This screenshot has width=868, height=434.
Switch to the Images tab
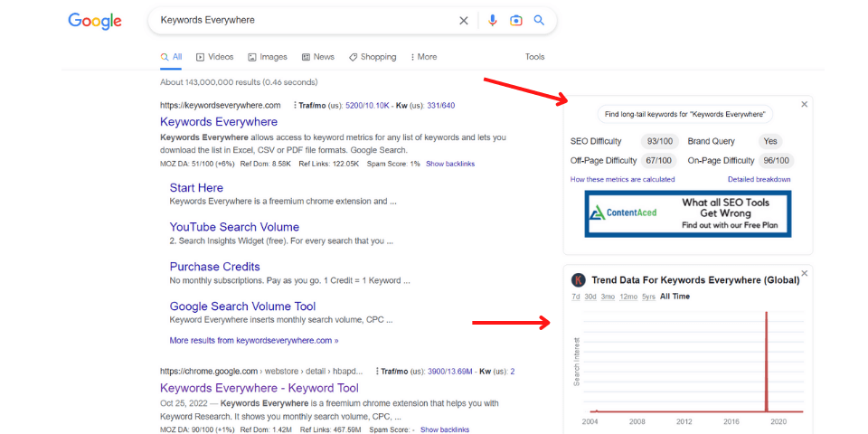click(x=268, y=57)
